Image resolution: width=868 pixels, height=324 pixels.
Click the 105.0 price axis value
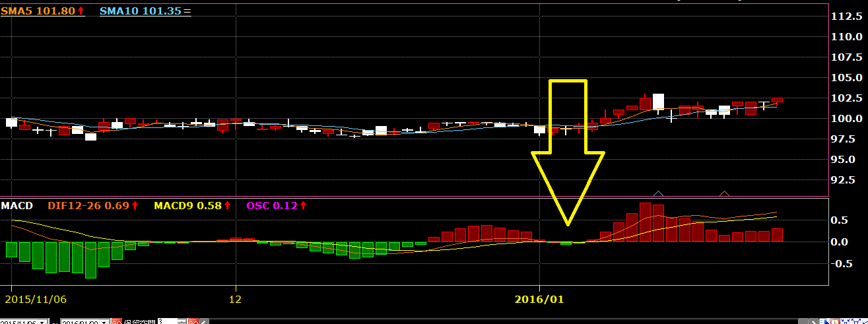click(x=846, y=78)
